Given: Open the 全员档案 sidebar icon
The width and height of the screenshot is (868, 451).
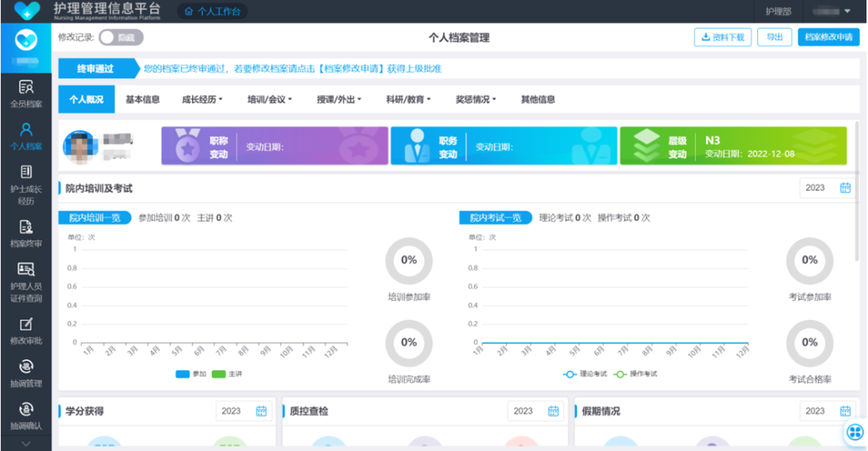Looking at the screenshot, I should pos(26,87).
